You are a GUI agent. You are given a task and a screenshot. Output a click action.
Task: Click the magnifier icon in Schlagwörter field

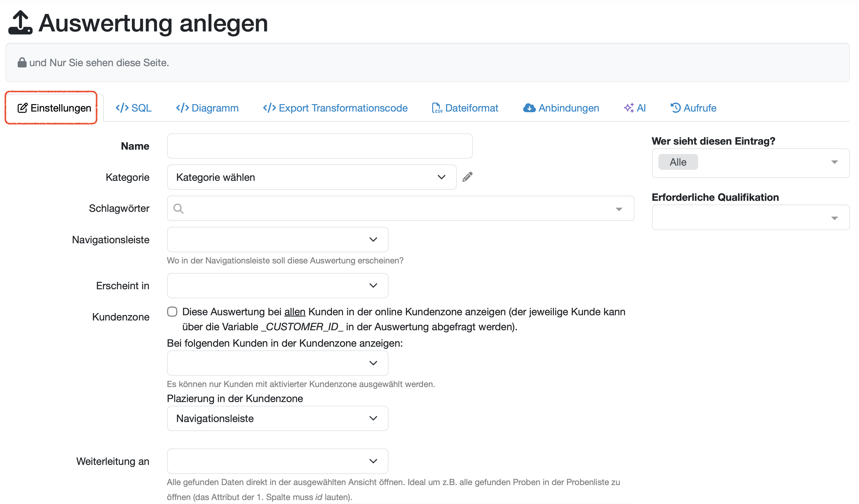pos(178,209)
